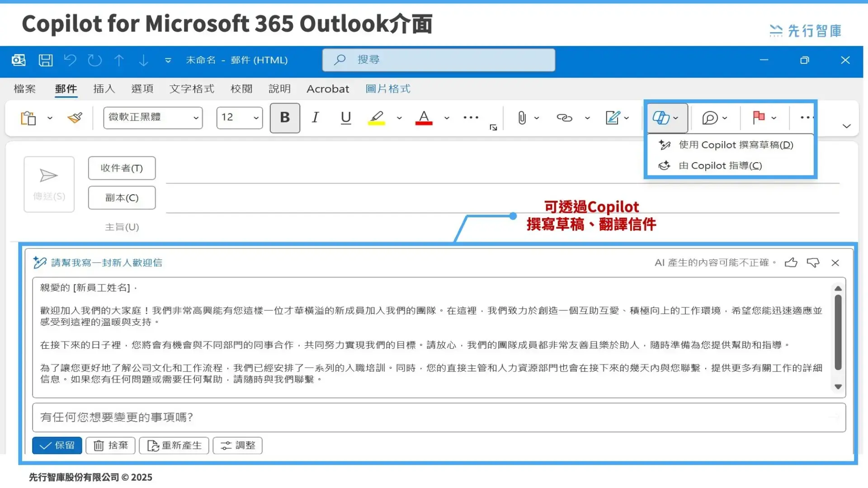Viewport: 868px width, 488px height.
Task: Apply red font color
Action: 424,117
